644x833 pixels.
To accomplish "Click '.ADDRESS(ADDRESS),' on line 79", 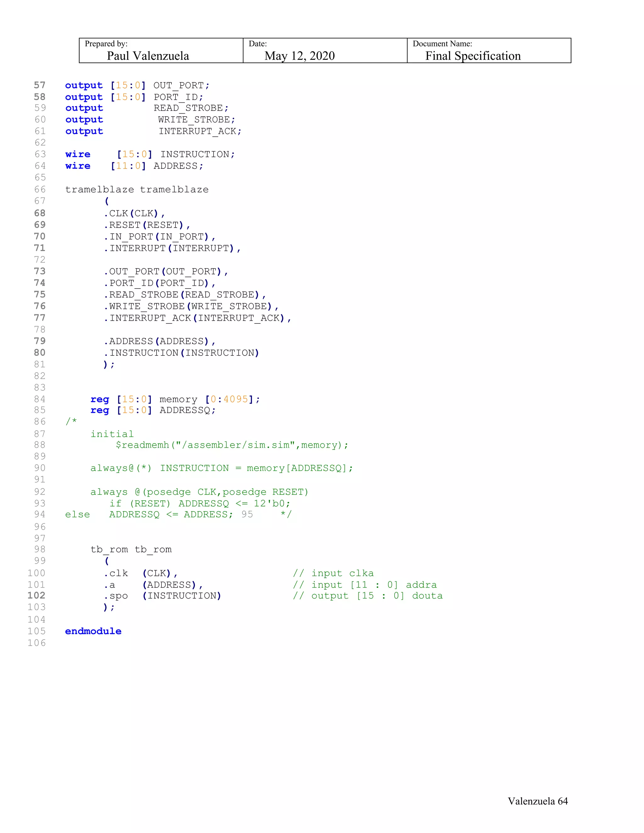I will tap(159, 341).
